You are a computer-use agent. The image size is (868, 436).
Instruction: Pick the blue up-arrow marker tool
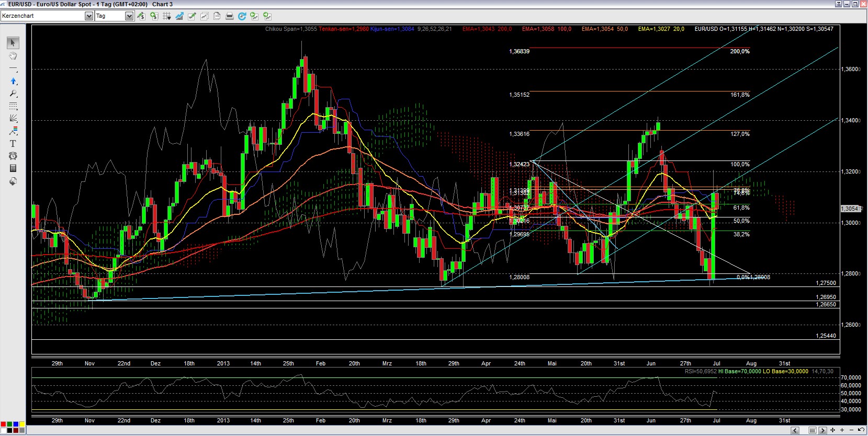click(x=13, y=81)
